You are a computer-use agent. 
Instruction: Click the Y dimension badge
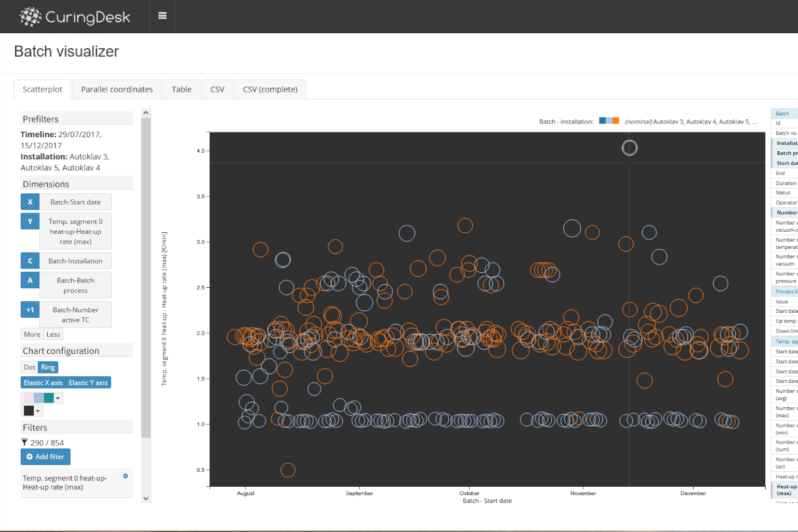[x=30, y=221]
